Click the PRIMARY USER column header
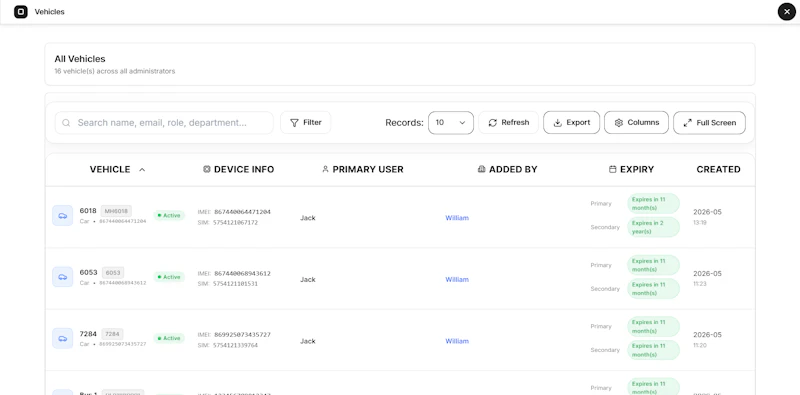The width and height of the screenshot is (800, 395). [x=362, y=169]
